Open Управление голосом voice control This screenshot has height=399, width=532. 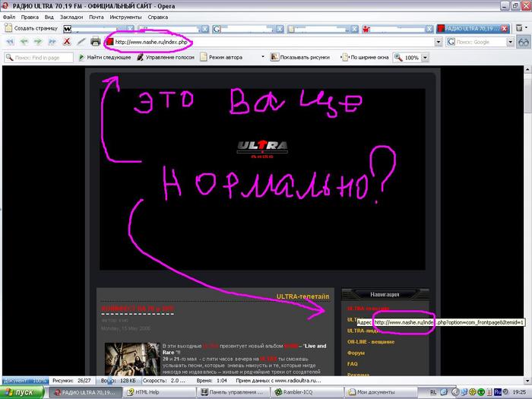[166, 57]
